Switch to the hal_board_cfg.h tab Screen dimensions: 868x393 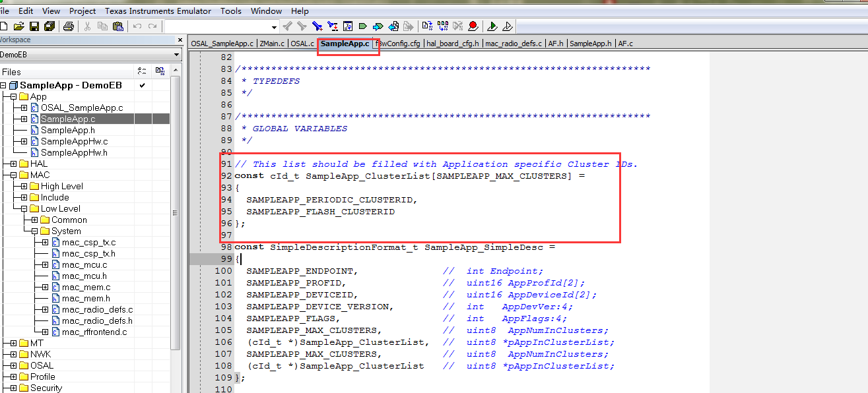(452, 44)
